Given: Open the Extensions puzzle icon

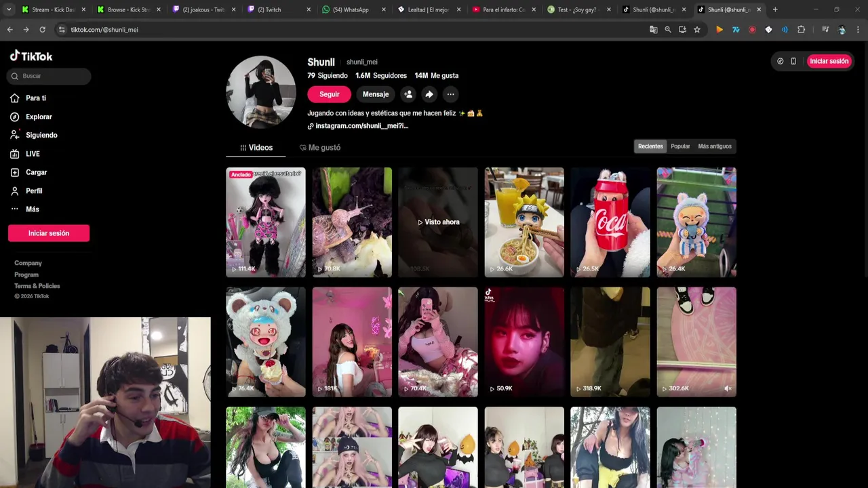Looking at the screenshot, I should click(x=802, y=30).
